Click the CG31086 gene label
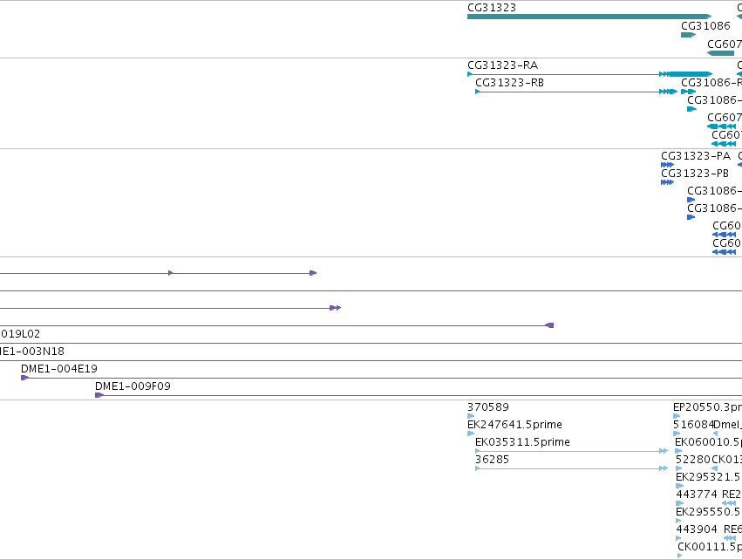Viewport: 742px width, 560px height. (705, 26)
